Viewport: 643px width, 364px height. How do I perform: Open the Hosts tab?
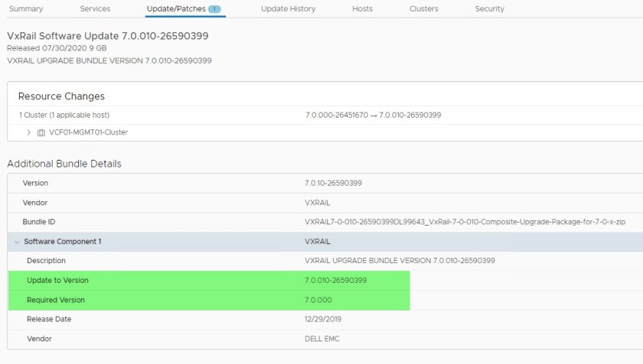[x=362, y=9]
